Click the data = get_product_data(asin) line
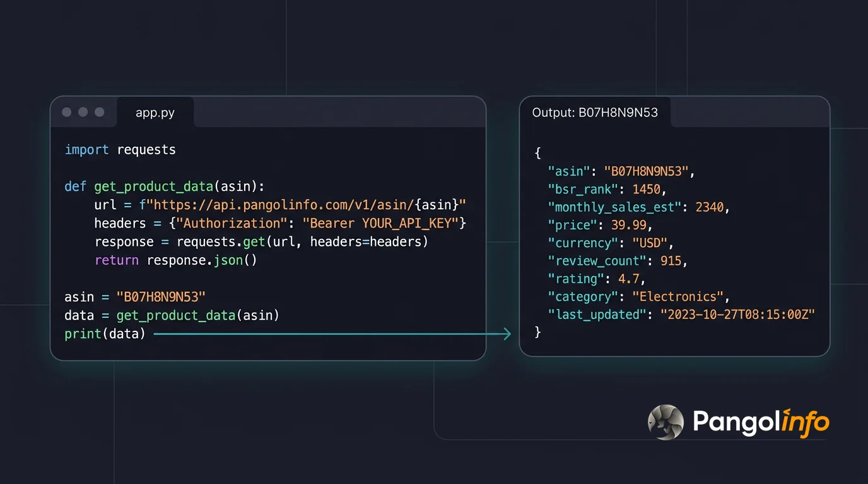868x484 pixels. 172,315
